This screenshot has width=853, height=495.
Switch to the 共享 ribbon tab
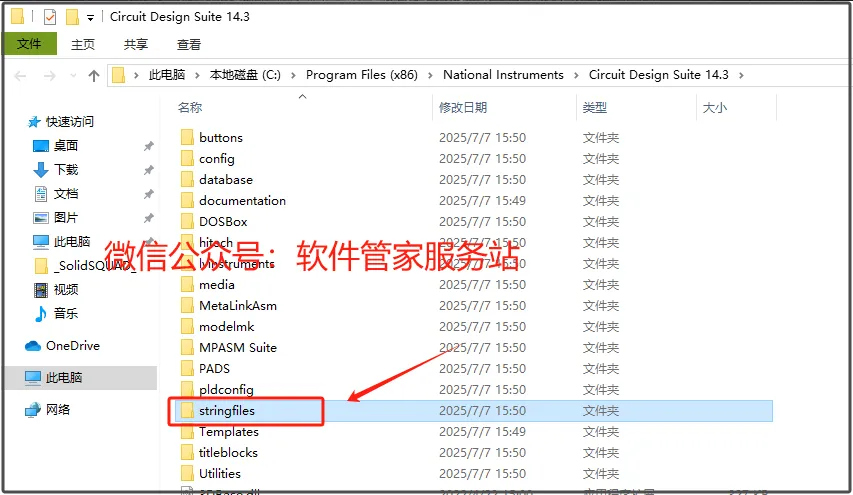135,44
